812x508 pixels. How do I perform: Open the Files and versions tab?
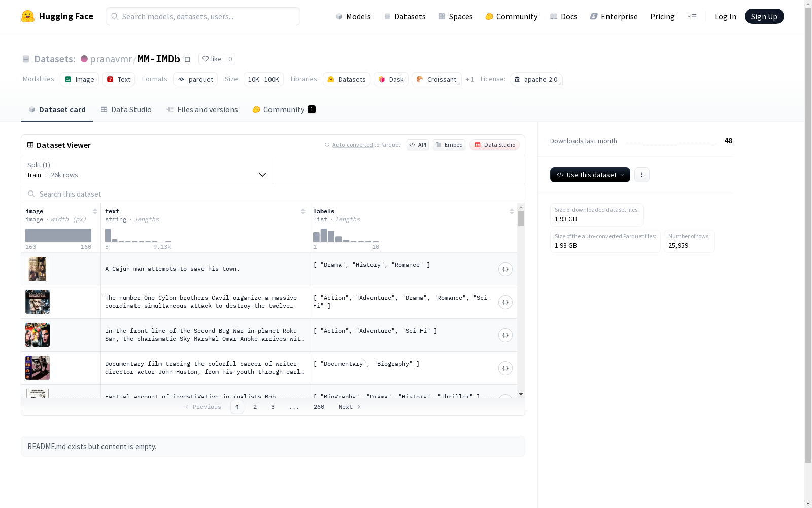(x=202, y=110)
